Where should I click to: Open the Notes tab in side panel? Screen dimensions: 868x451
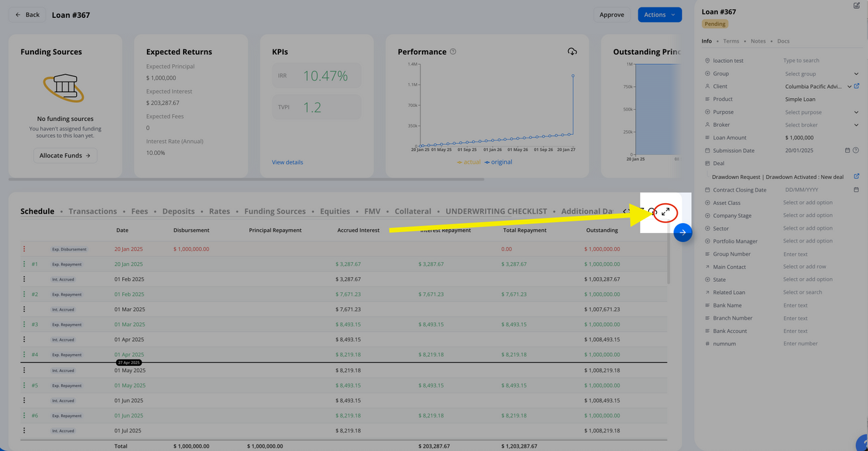point(758,41)
